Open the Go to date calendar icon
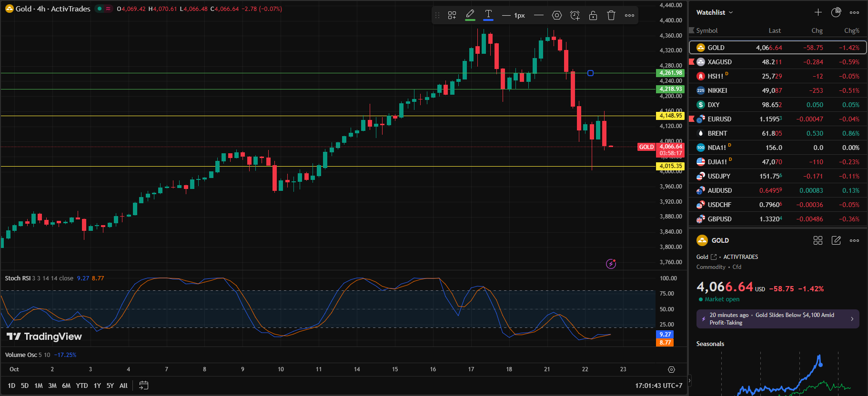 coord(143,386)
